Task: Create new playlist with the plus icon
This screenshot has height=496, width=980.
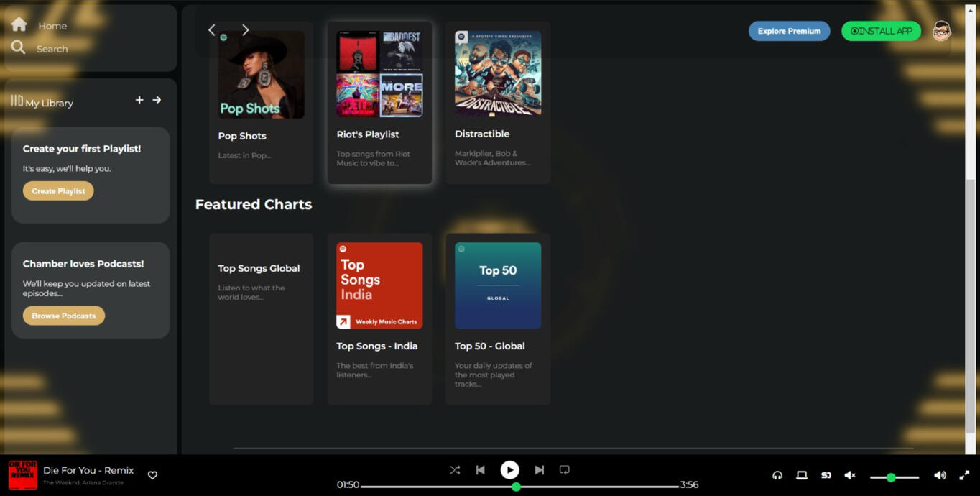Action: (139, 100)
